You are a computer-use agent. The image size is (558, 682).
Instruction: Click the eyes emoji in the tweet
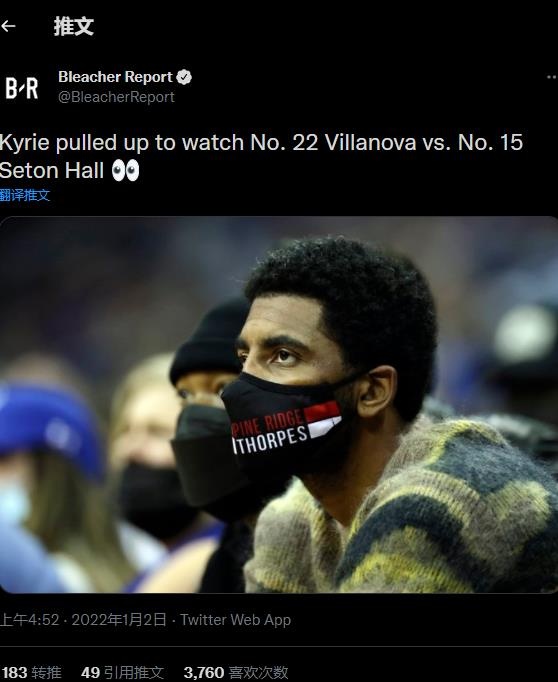(x=126, y=170)
